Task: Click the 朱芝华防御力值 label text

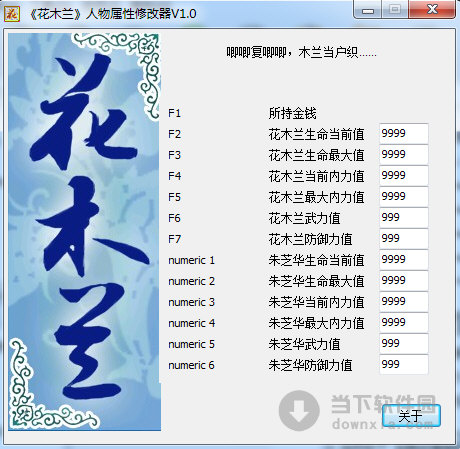Action: point(310,365)
